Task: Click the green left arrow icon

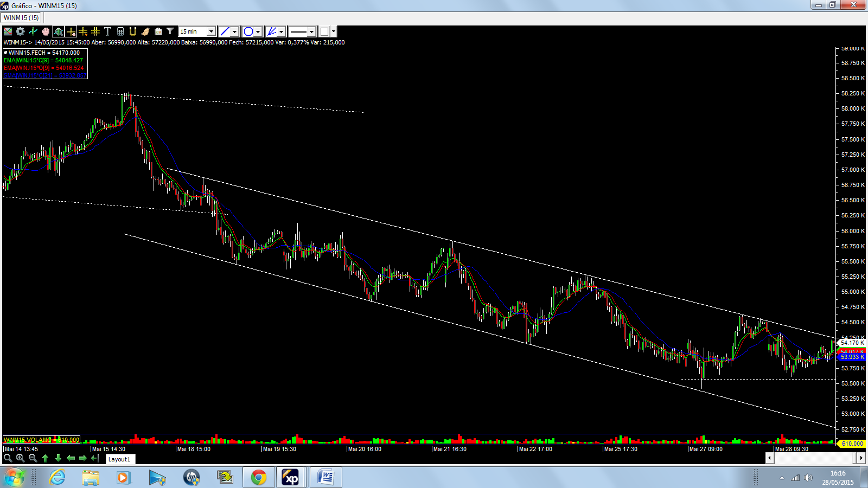Action: pos(71,458)
